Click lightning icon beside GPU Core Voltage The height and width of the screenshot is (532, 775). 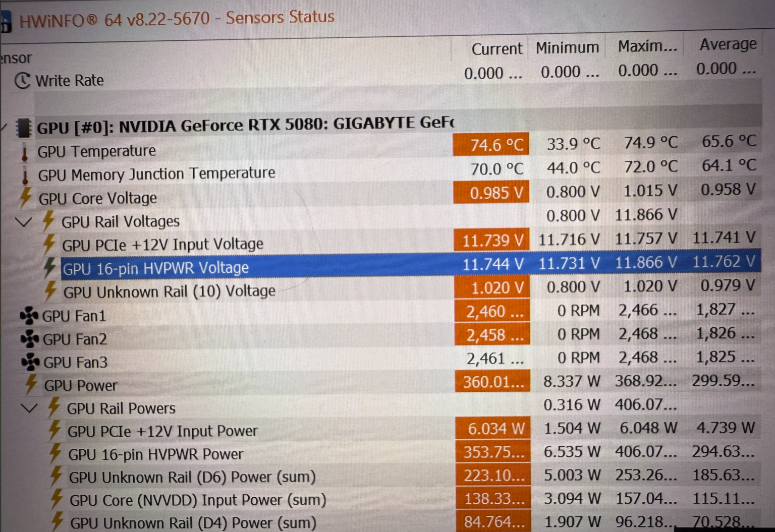26,198
